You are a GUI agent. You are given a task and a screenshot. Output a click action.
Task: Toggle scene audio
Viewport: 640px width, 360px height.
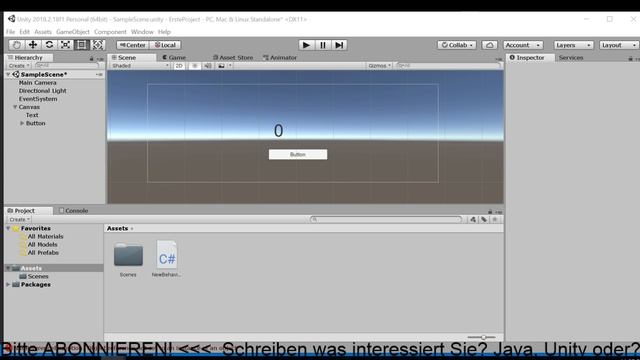coord(208,66)
